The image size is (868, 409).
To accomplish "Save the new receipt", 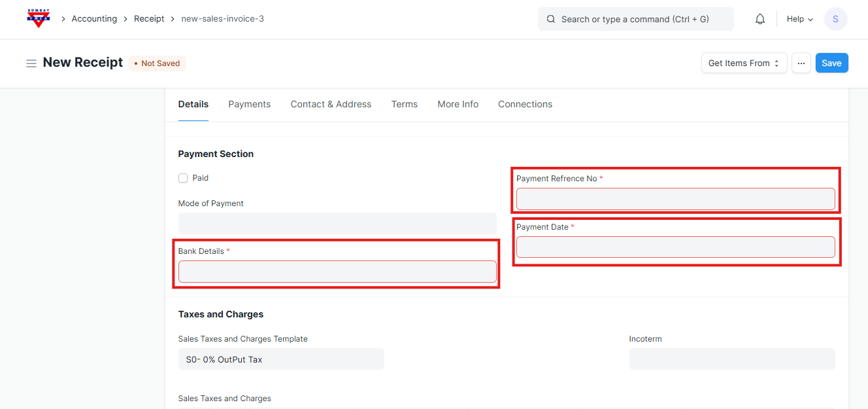I will pyautogui.click(x=831, y=63).
